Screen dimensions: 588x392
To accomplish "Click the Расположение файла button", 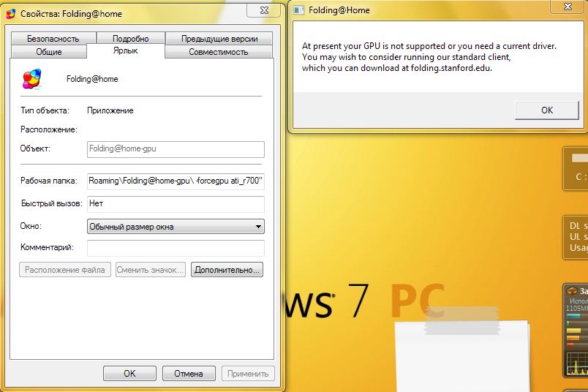I will click(65, 270).
